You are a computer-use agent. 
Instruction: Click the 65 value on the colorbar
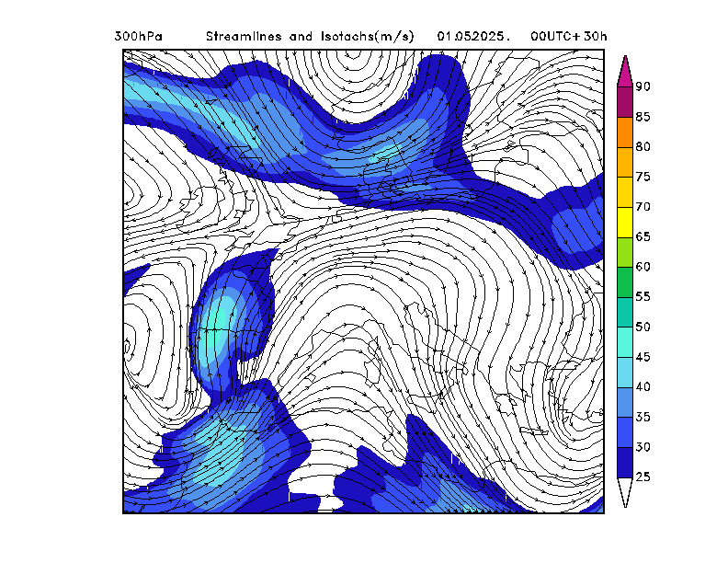click(x=643, y=237)
